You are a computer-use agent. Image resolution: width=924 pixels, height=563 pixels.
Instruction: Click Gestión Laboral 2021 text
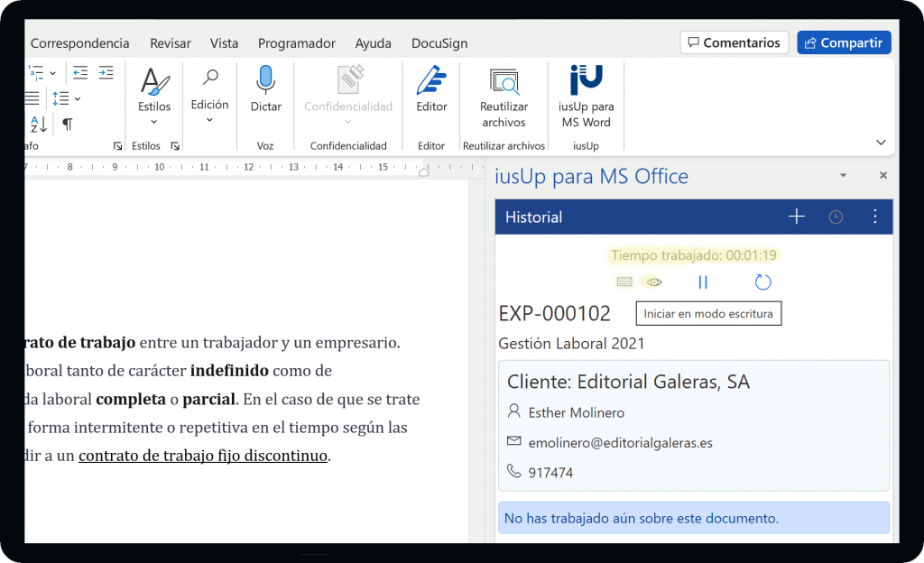(571, 344)
